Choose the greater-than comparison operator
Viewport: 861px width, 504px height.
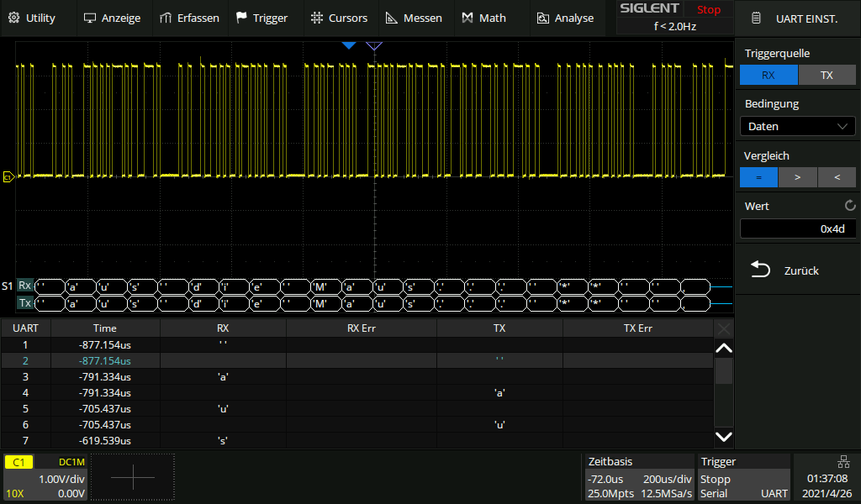798,177
